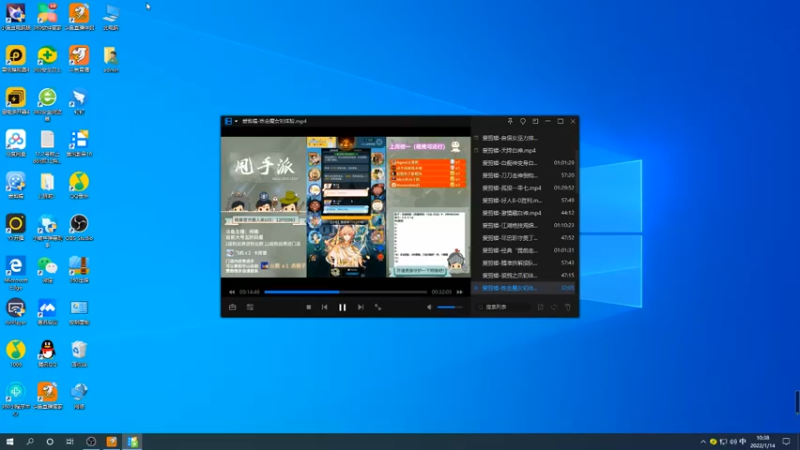Click the video picture in the player

[x=346, y=207]
